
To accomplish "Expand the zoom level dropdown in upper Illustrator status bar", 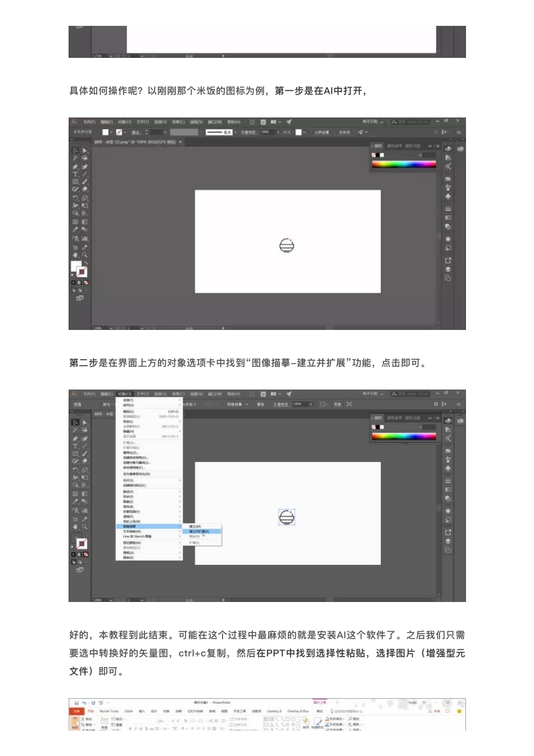I will coord(111,328).
